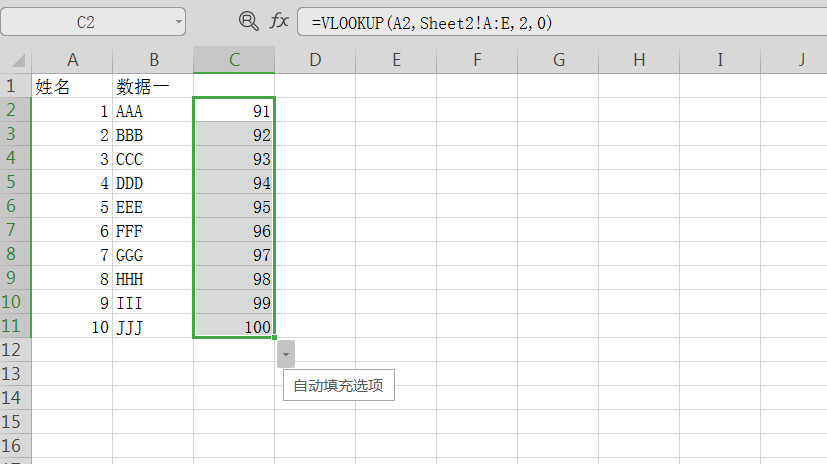
Task: Click cell B8 containing GGG
Action: tap(153, 254)
